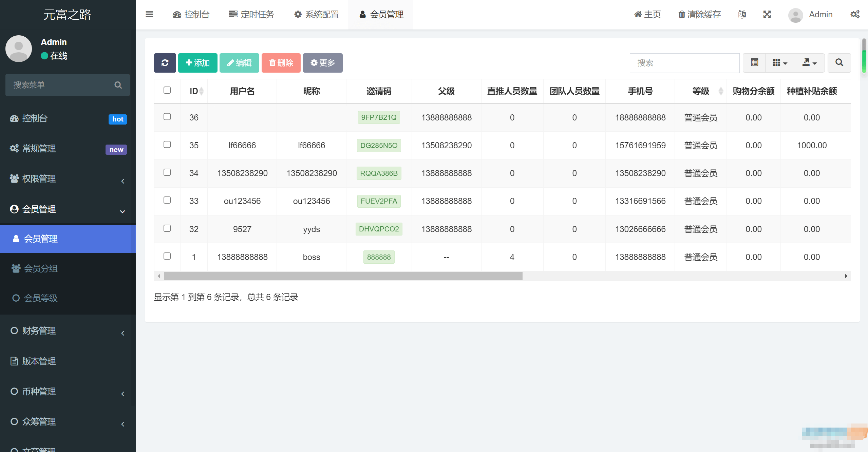Screen dimensions: 868x452
Task: Open 会员等级 submenu item in sidebar
Action: [68, 298]
